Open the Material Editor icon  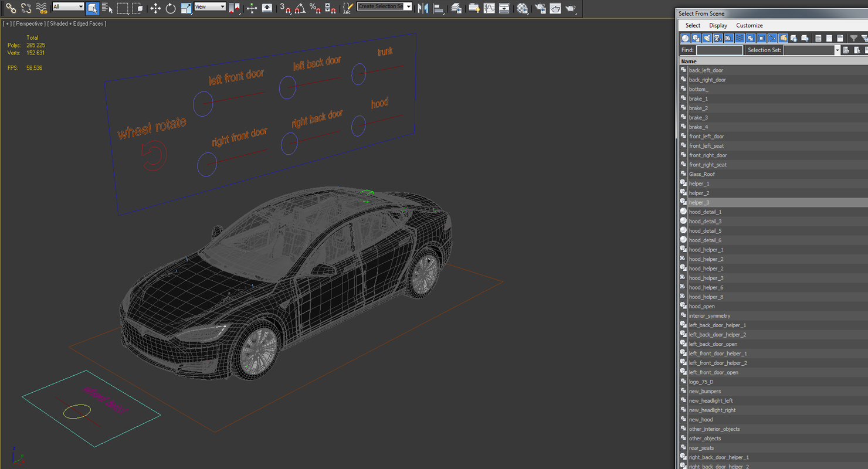(x=522, y=8)
